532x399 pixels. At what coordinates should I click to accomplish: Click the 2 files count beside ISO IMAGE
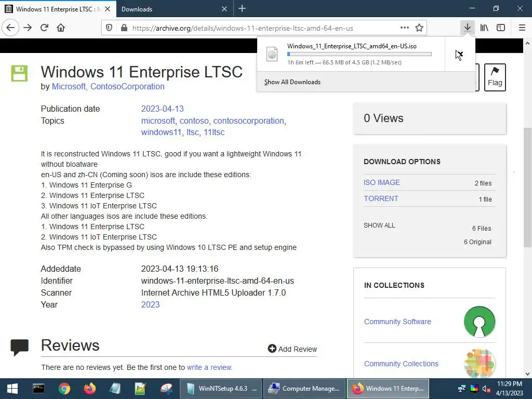(483, 183)
